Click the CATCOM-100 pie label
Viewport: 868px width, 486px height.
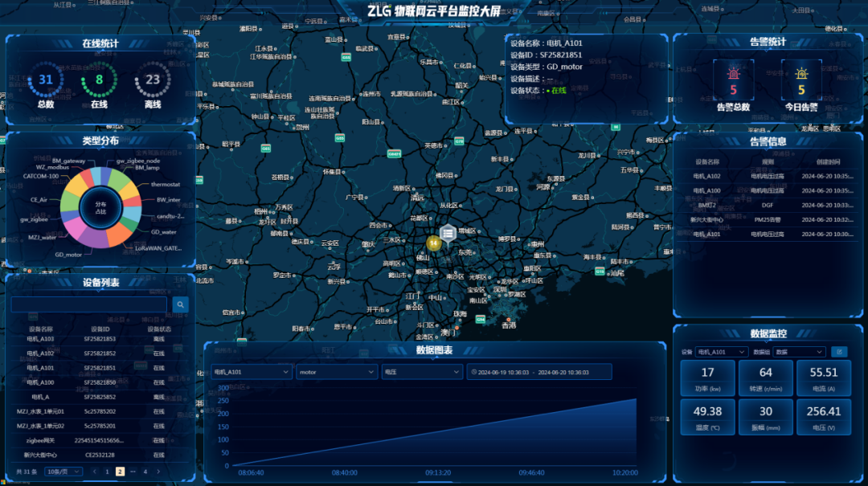(x=41, y=176)
